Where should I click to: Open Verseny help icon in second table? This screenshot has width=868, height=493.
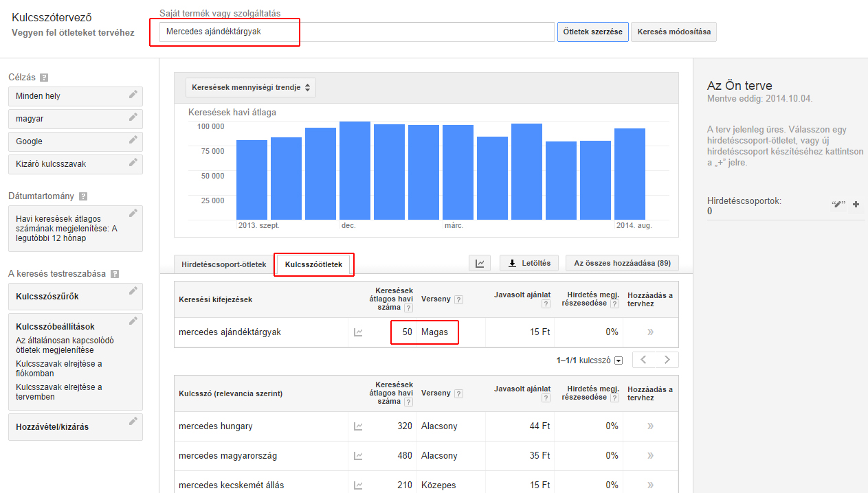pos(458,393)
